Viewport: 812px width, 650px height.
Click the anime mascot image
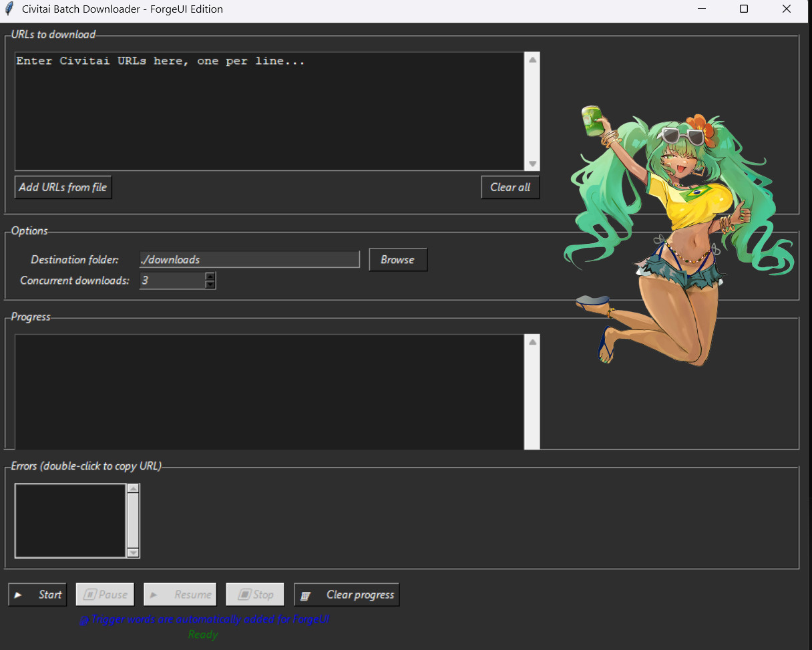click(679, 235)
